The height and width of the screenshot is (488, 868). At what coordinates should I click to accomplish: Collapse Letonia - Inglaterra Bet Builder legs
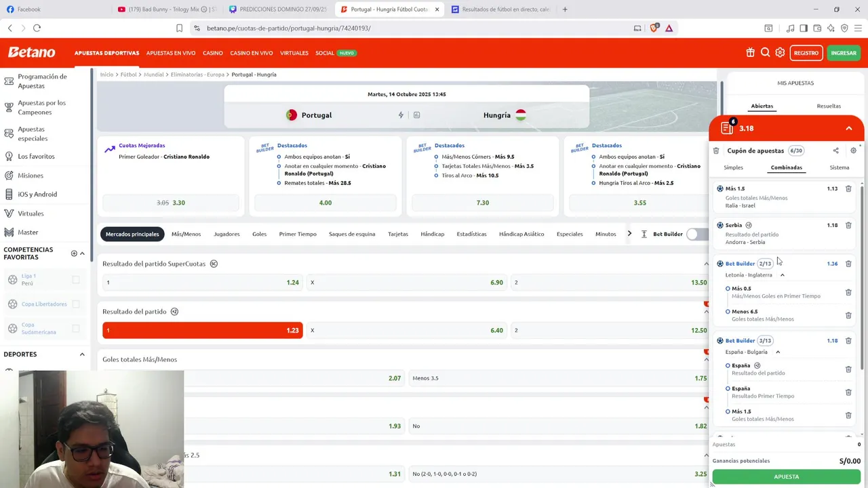coord(782,275)
